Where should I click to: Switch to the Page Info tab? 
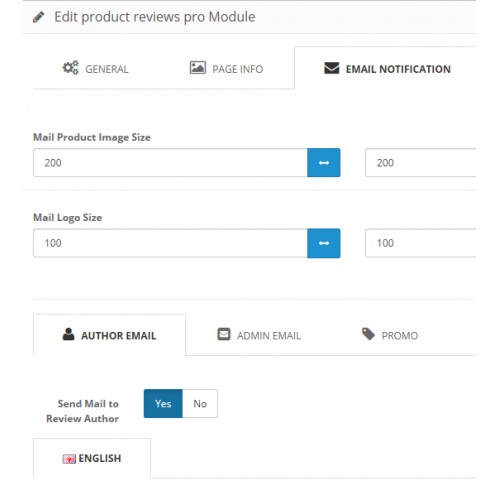(227, 68)
